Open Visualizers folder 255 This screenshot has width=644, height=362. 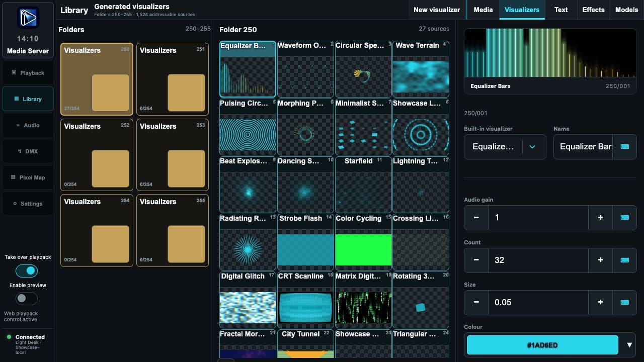click(x=172, y=230)
